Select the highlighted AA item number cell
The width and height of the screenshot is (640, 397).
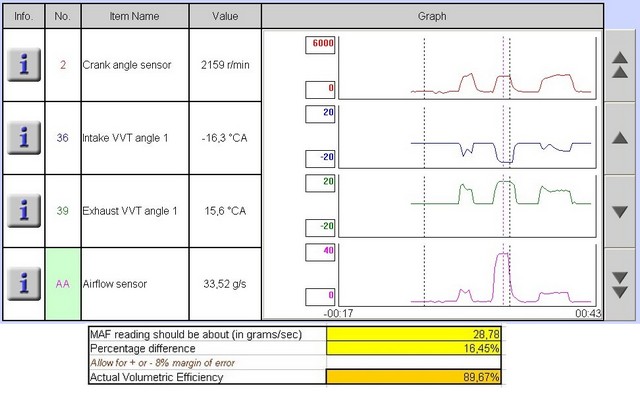(62, 284)
